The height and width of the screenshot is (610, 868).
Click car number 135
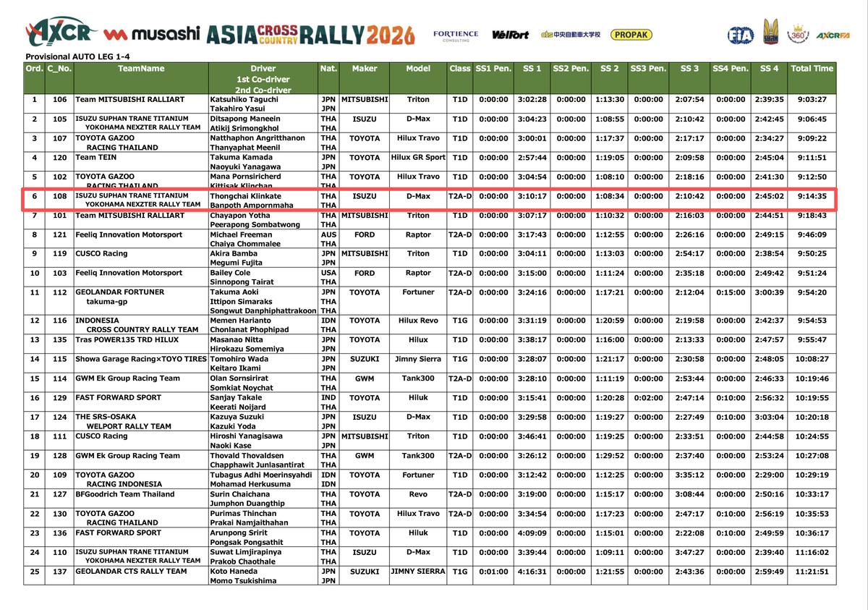click(x=59, y=339)
